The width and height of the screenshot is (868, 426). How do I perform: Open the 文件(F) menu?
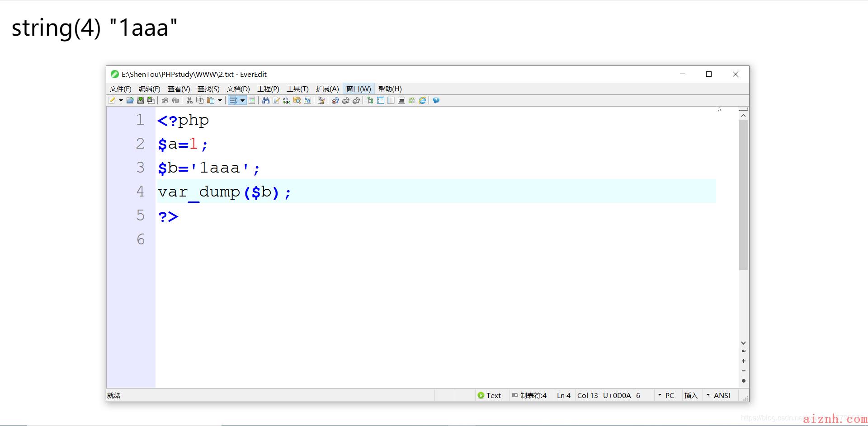coord(121,89)
